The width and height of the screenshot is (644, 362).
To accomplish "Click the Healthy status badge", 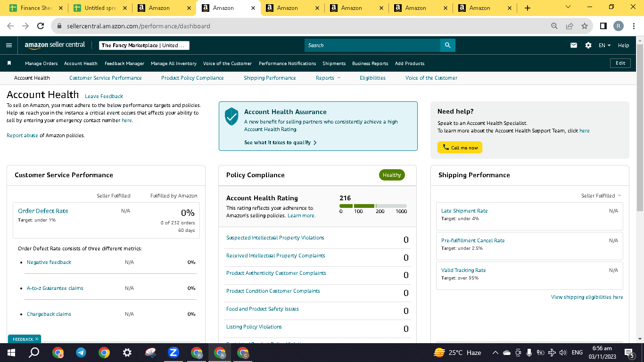I will click(x=392, y=175).
